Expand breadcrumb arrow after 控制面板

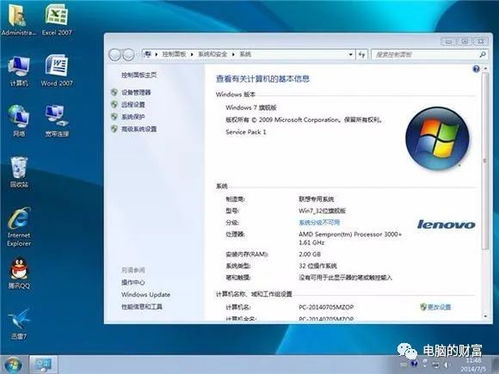(192, 54)
